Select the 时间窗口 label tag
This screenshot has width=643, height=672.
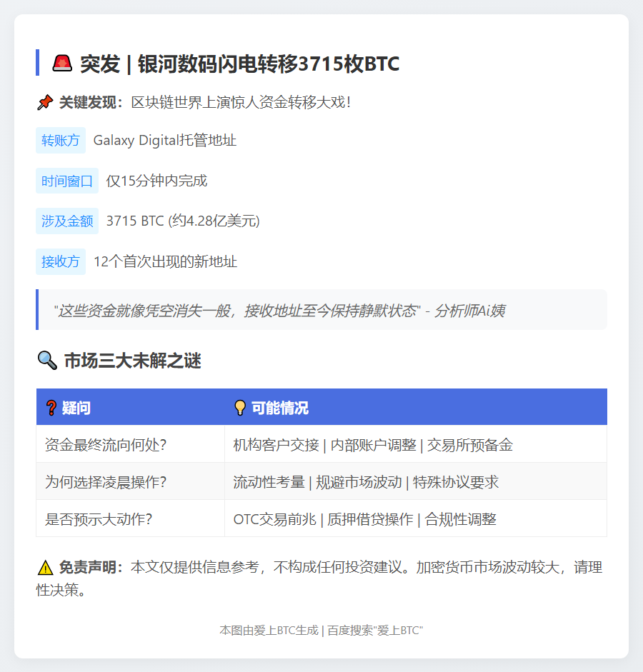(x=67, y=181)
